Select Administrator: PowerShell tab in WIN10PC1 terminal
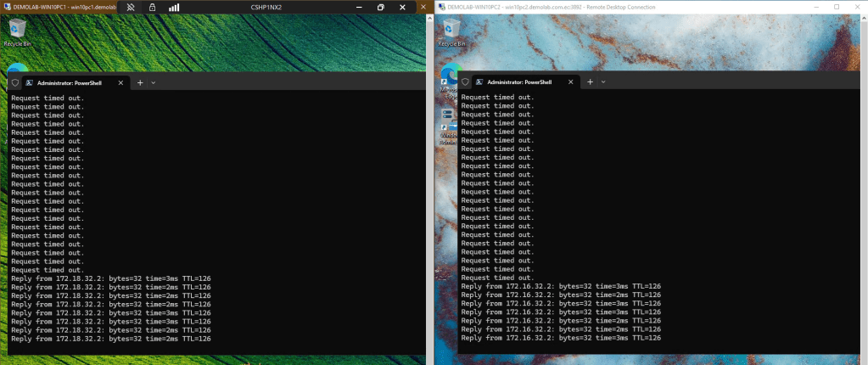 pos(68,82)
